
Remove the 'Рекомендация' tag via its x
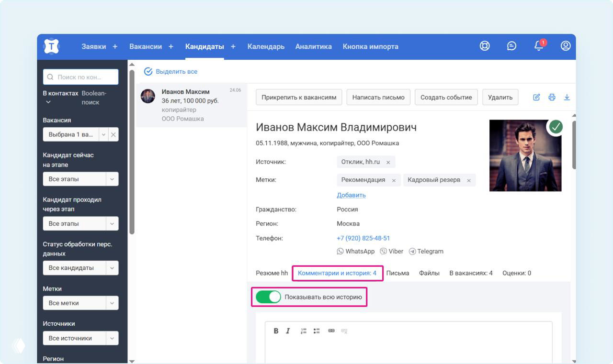click(x=394, y=180)
